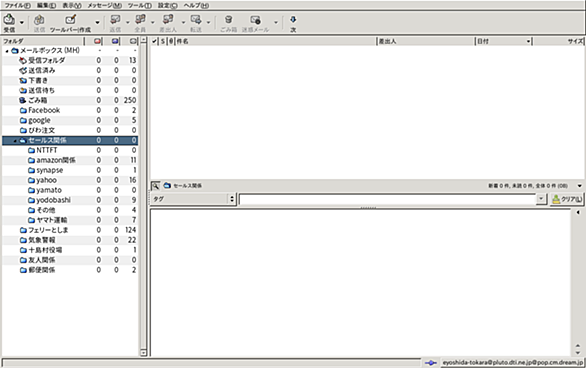Open the 編集(E) menu
This screenshot has width=586, height=368.
[x=47, y=6]
